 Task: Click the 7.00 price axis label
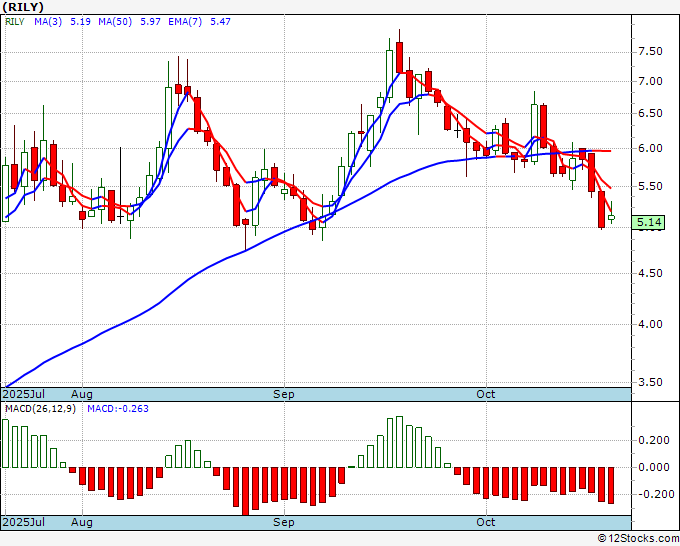[x=650, y=82]
